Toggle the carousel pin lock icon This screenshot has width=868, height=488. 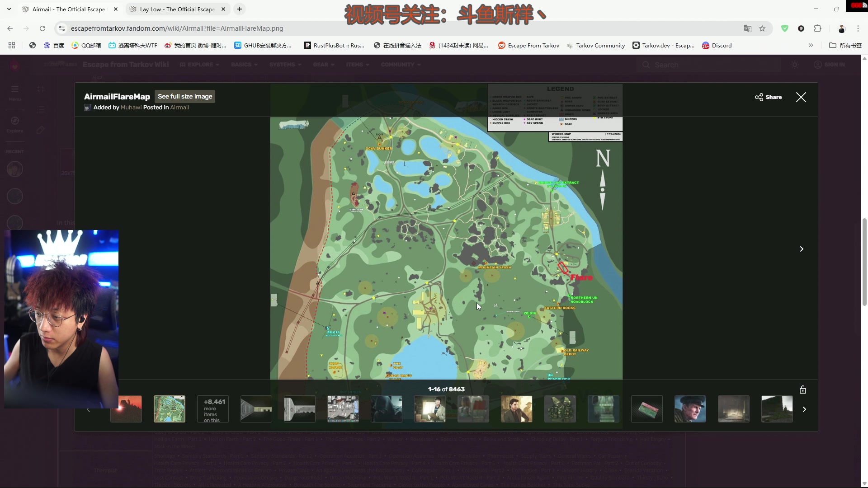pyautogui.click(x=803, y=389)
